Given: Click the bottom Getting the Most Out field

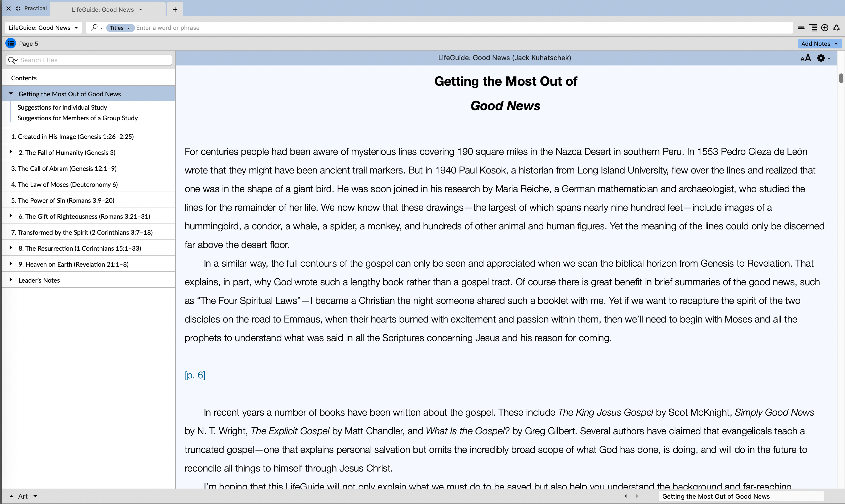Looking at the screenshot, I should tap(741, 496).
